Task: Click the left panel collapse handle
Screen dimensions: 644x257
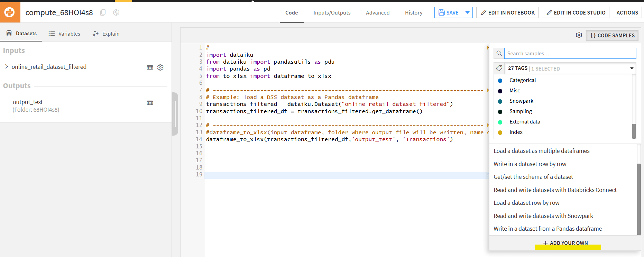Action: tap(175, 114)
